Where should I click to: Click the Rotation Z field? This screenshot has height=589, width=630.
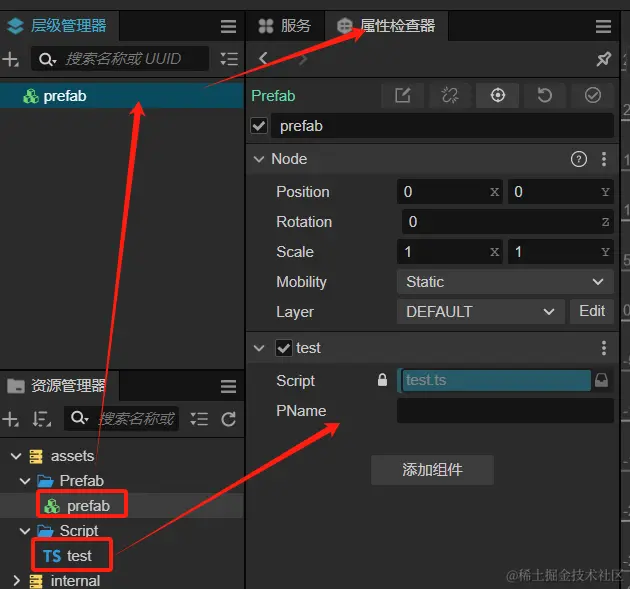pos(507,222)
